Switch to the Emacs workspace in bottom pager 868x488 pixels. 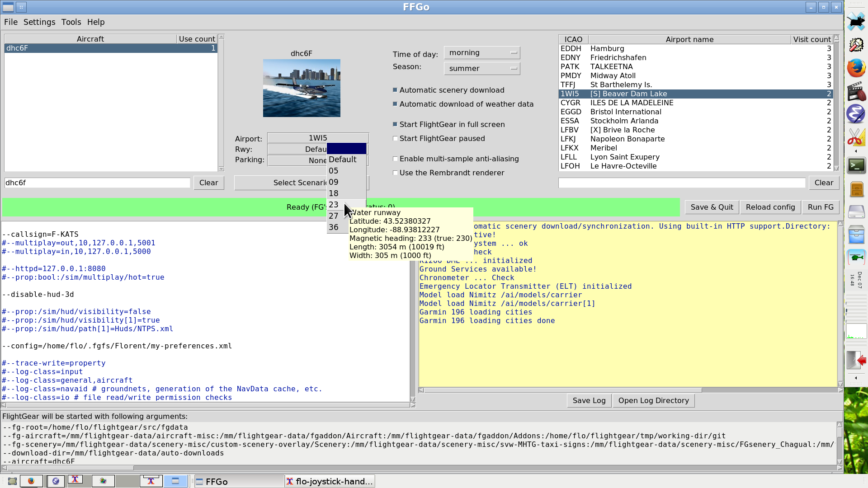click(55, 481)
